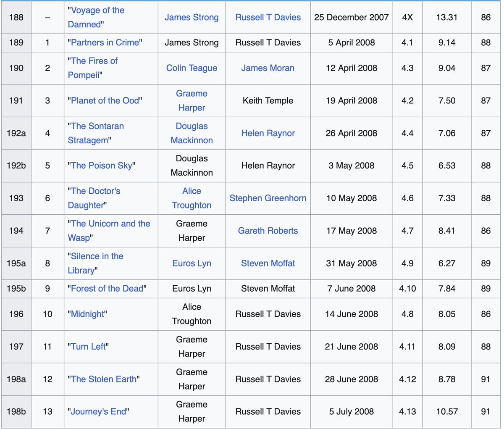
Task: Select the "5 April 2008" air date cell
Action: [x=352, y=42]
